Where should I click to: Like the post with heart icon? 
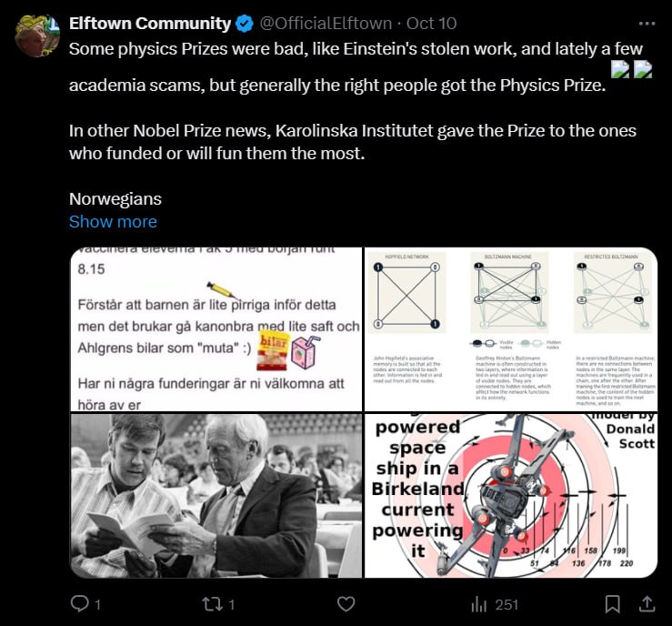346,603
